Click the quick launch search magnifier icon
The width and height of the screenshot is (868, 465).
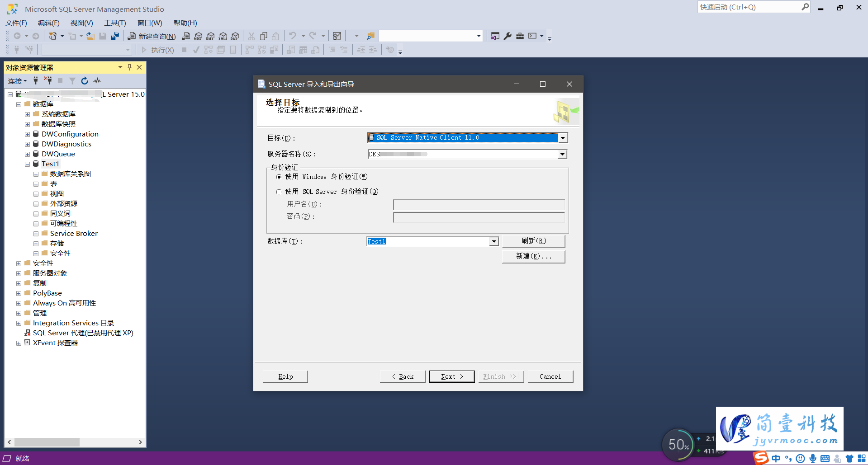tap(805, 7)
